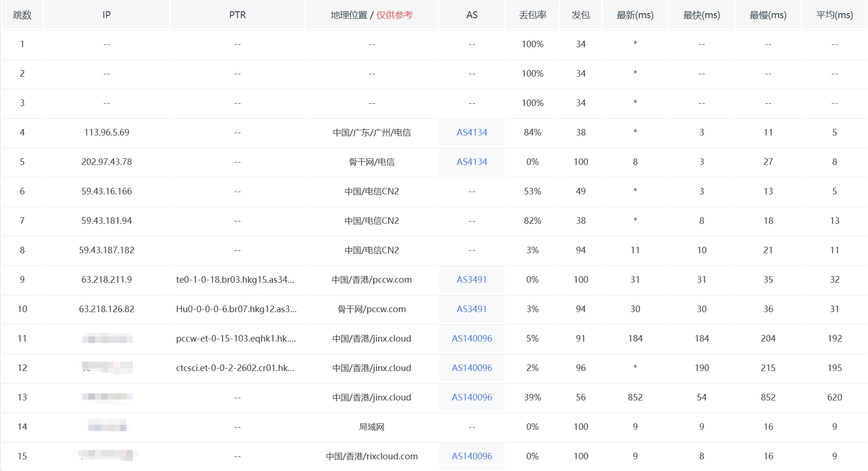Viewport: 868px width, 471px height.
Task: Click the 5% packet loss value
Action: coord(533,338)
